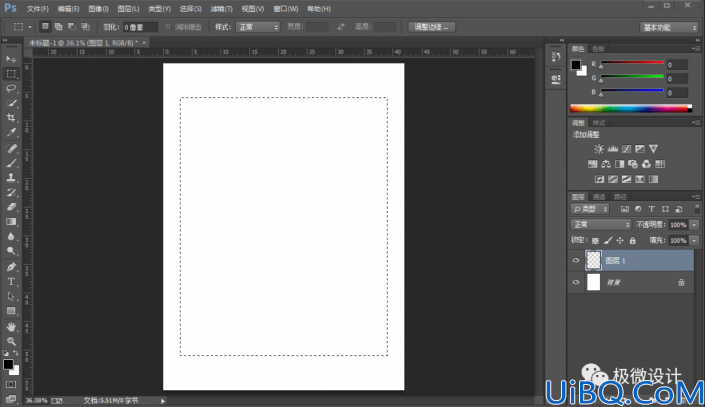Open the layer filter 类型 dropdown

click(590, 209)
